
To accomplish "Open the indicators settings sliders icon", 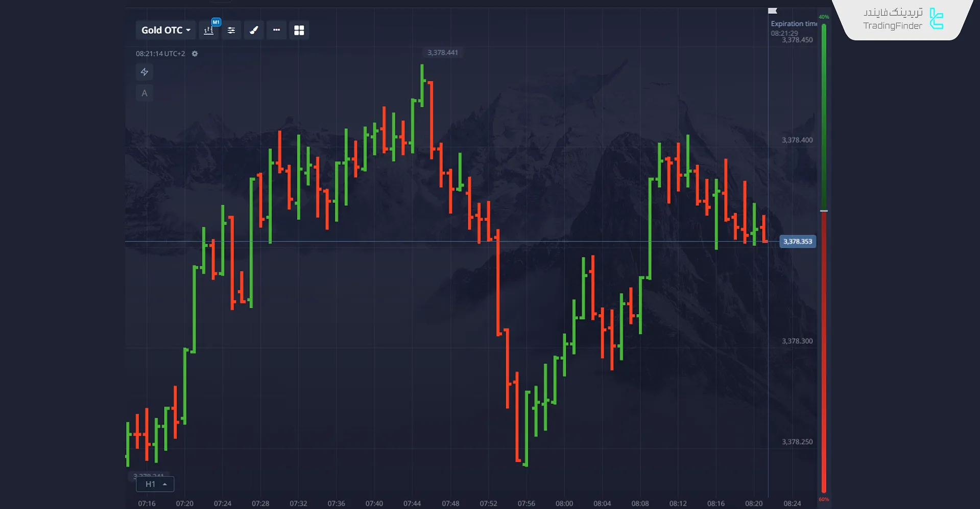I will [231, 31].
